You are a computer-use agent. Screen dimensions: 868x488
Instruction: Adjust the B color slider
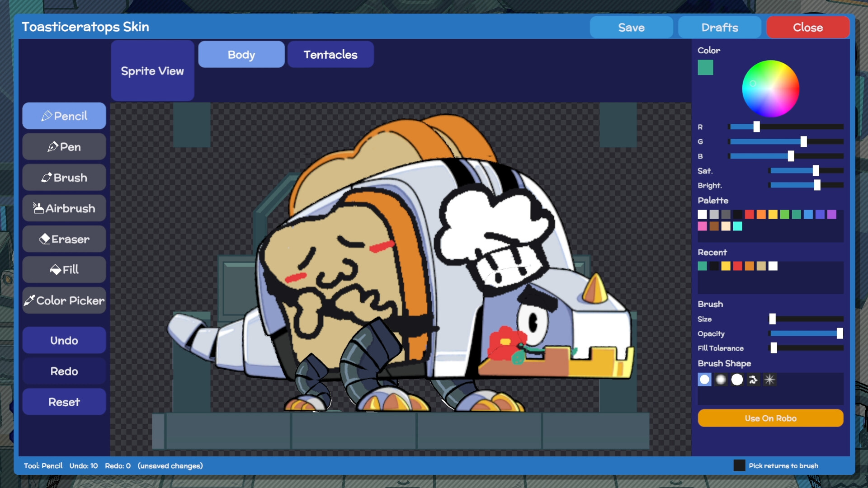pos(786,156)
